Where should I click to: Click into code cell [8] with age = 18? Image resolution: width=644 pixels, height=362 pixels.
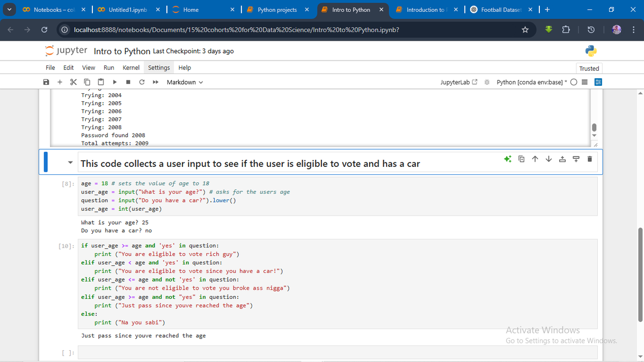pyautogui.click(x=338, y=196)
